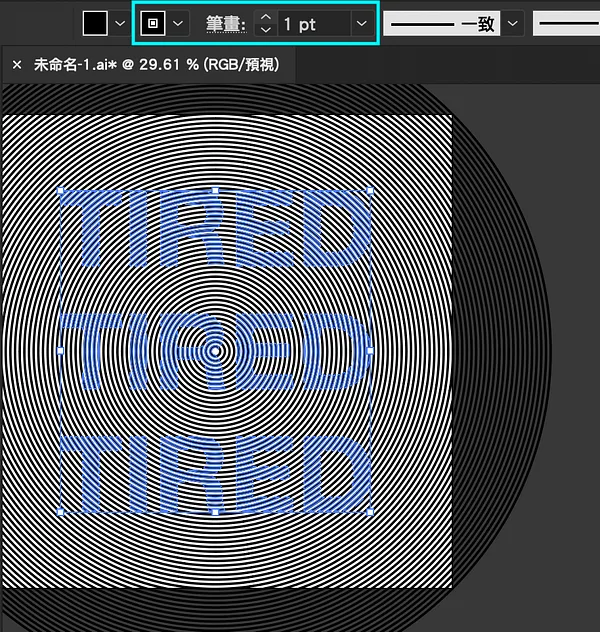Screen dimensions: 600x632
Task: Increase stroke weight with the up arrow
Action: tap(266, 17)
